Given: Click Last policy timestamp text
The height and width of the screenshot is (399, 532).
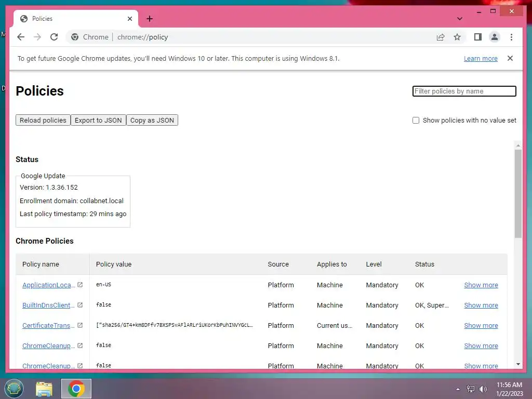Looking at the screenshot, I should pos(73,214).
